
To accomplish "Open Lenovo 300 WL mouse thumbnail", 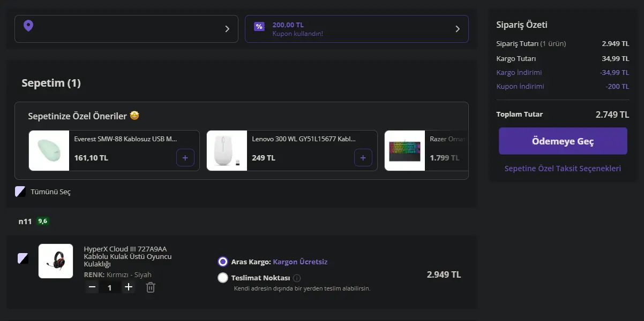I will click(x=227, y=151).
